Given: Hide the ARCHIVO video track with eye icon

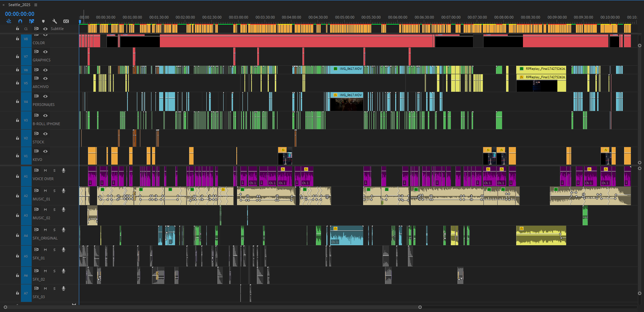Looking at the screenshot, I should click(45, 78).
